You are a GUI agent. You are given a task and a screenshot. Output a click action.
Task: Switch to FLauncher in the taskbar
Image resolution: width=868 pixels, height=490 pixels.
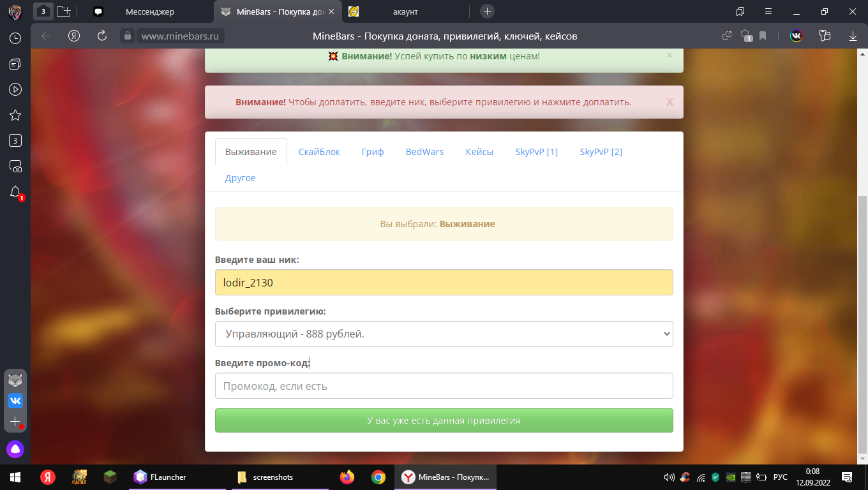[177, 477]
